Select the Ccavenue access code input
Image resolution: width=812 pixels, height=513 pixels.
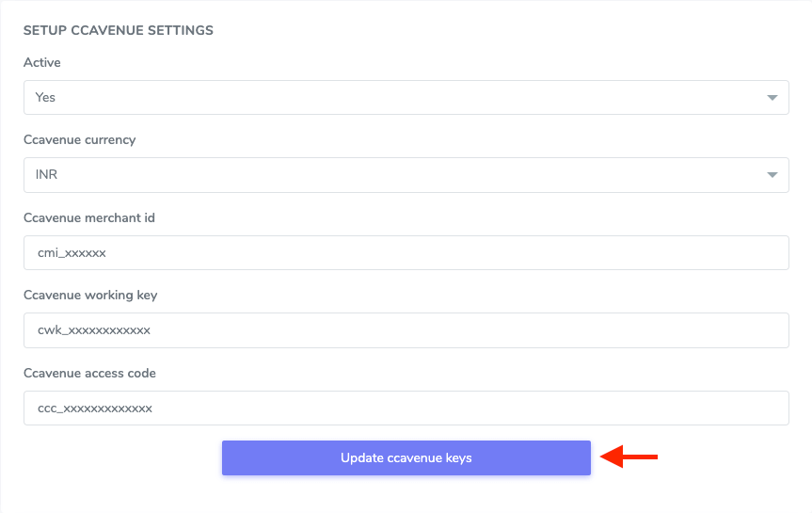pos(406,409)
